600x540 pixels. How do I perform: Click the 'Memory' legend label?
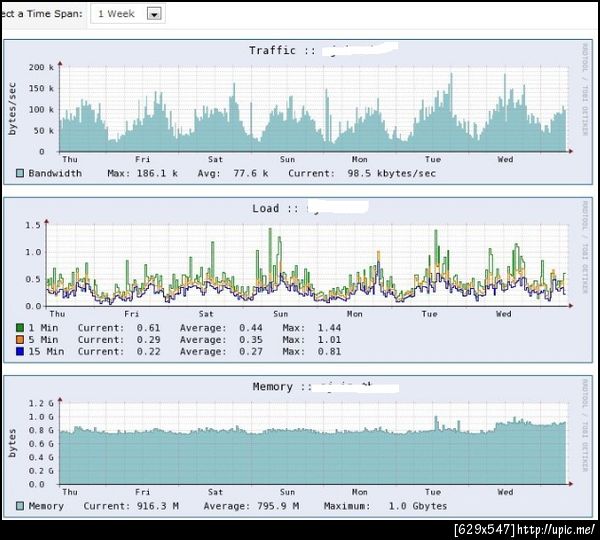(x=46, y=506)
